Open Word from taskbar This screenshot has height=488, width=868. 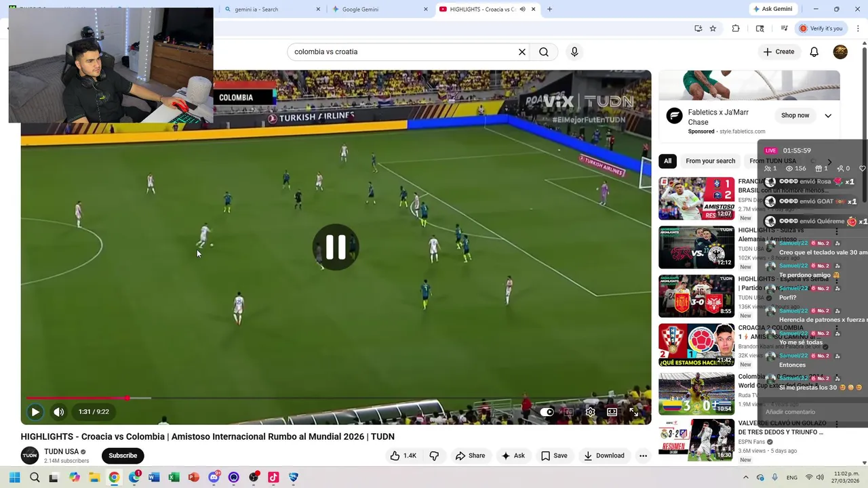tap(154, 477)
